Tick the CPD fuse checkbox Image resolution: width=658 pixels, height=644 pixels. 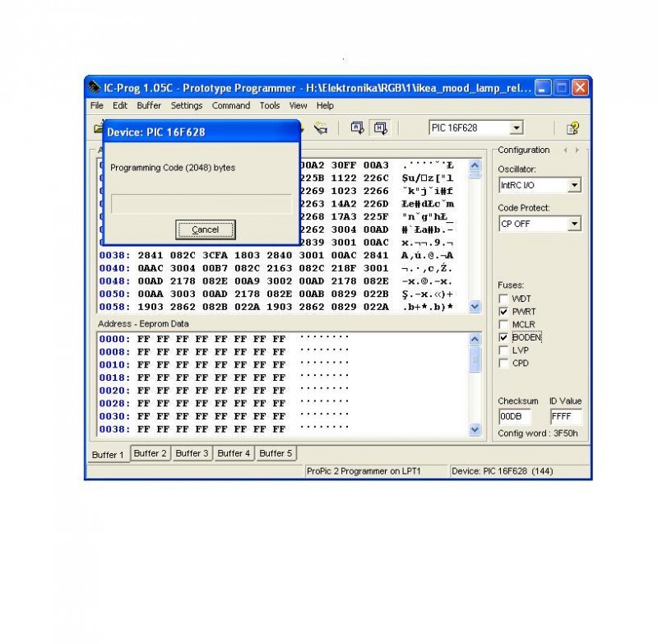503,364
